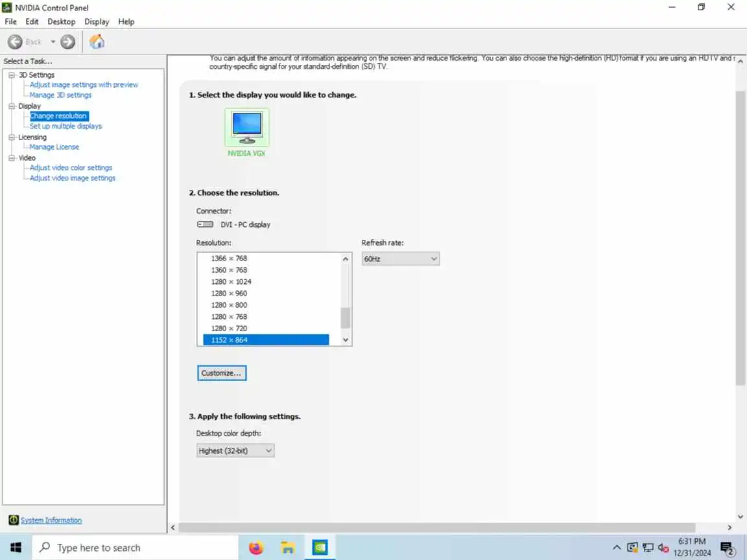The width and height of the screenshot is (747, 560).
Task: Collapse the Video tree node
Action: (x=12, y=158)
